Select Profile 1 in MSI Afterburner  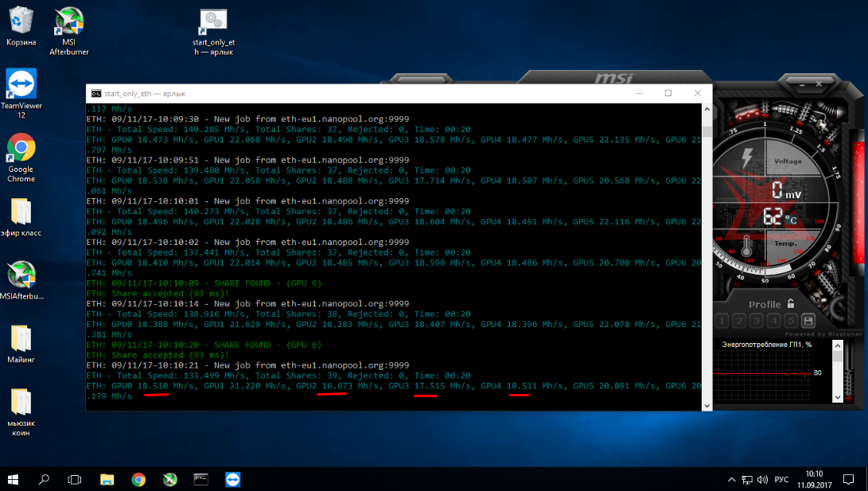point(722,321)
